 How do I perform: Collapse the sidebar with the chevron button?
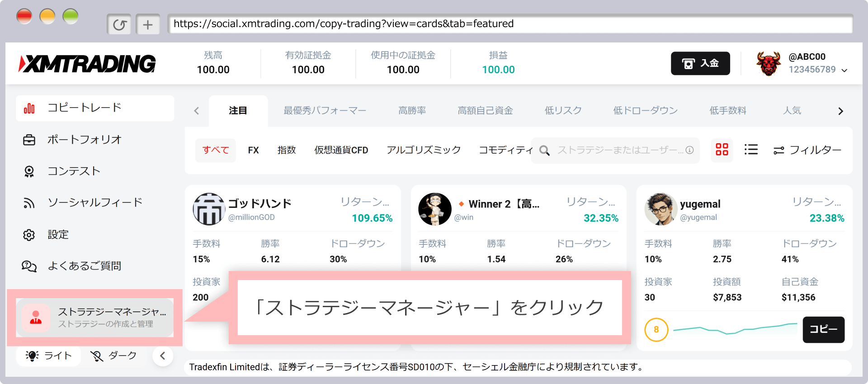(163, 356)
